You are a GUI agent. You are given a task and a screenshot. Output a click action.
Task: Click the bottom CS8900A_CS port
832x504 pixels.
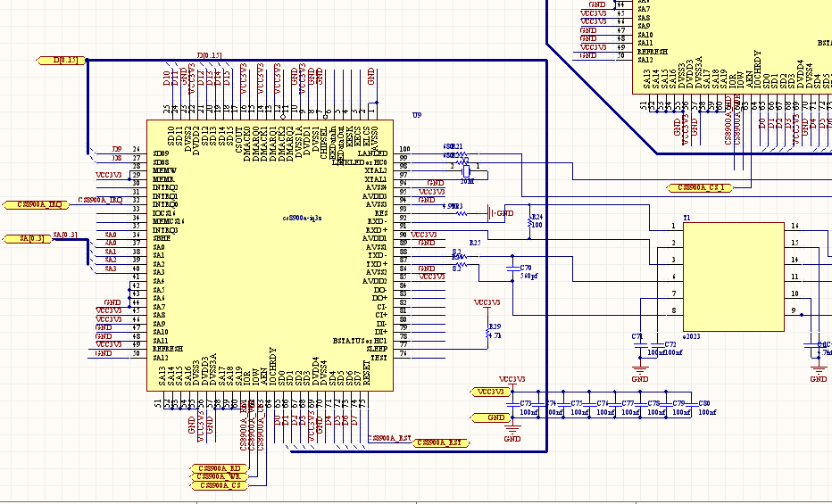point(220,485)
